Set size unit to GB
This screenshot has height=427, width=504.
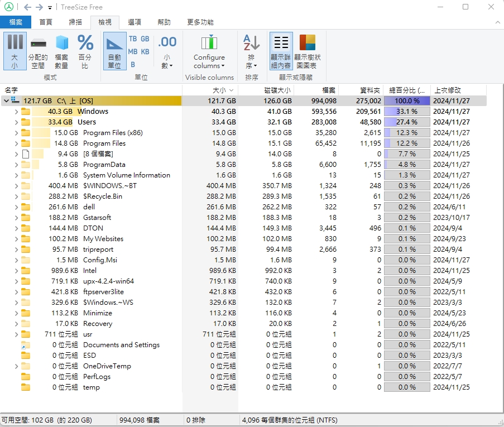[145, 39]
